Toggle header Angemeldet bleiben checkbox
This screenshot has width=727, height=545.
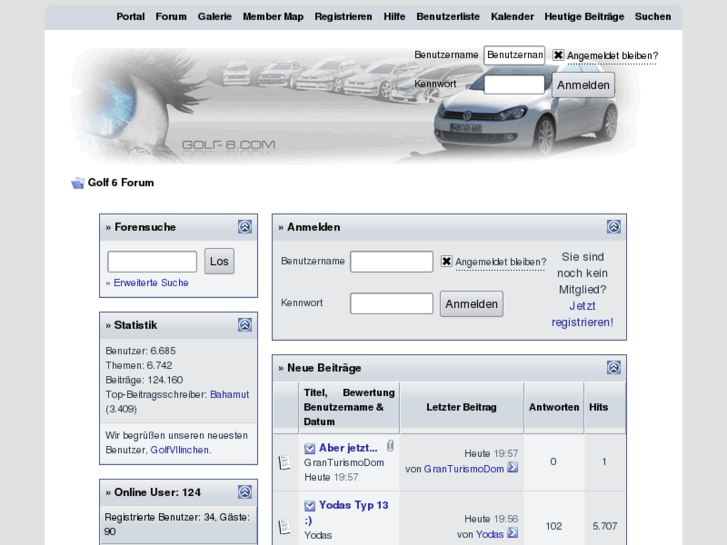click(x=558, y=55)
